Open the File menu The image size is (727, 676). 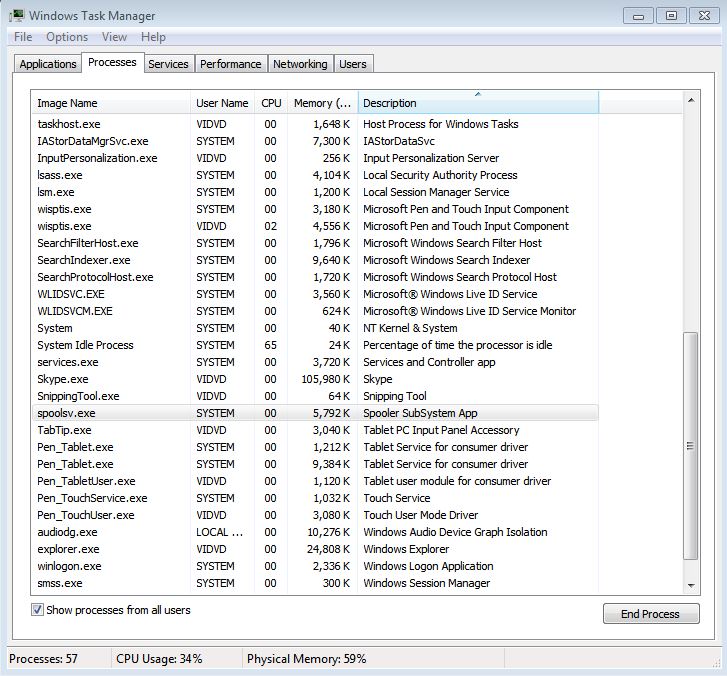[23, 37]
